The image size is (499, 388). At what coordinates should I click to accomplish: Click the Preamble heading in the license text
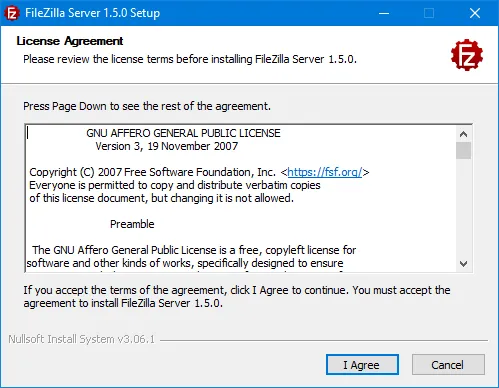point(132,224)
